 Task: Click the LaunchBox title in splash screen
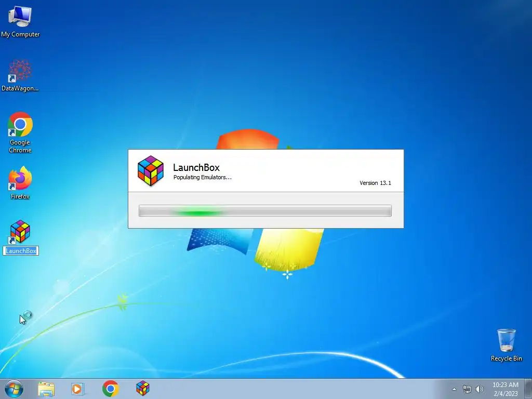[196, 167]
